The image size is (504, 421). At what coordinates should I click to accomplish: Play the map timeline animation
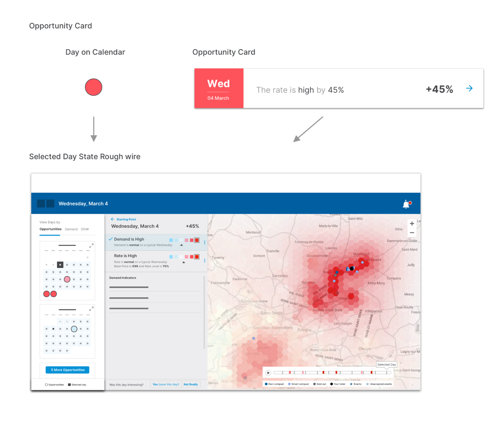268,373
